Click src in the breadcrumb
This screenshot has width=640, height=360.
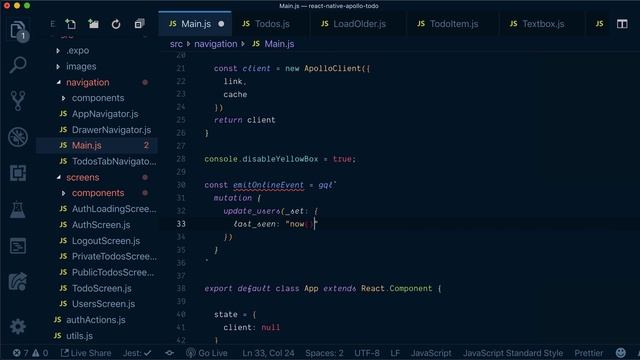point(176,44)
